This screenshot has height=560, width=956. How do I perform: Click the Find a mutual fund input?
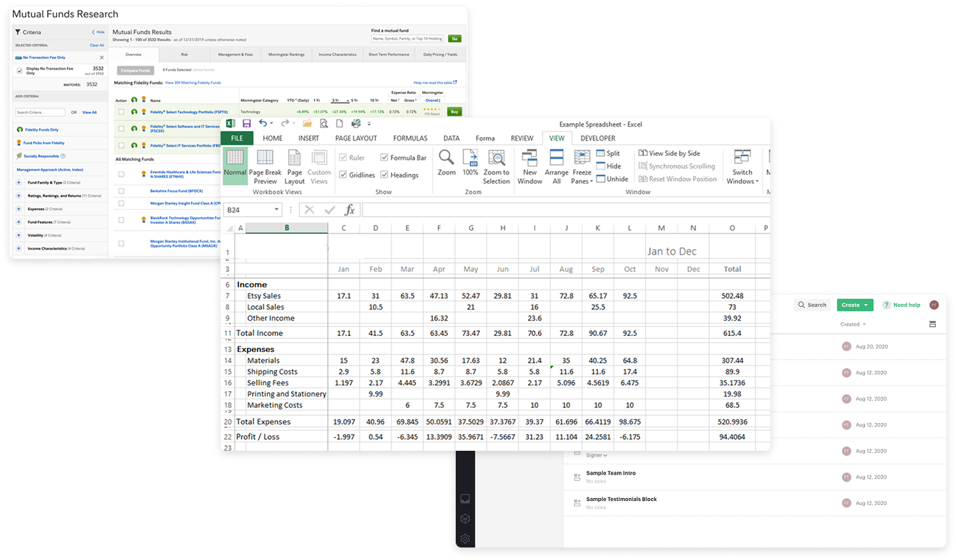pyautogui.click(x=408, y=39)
